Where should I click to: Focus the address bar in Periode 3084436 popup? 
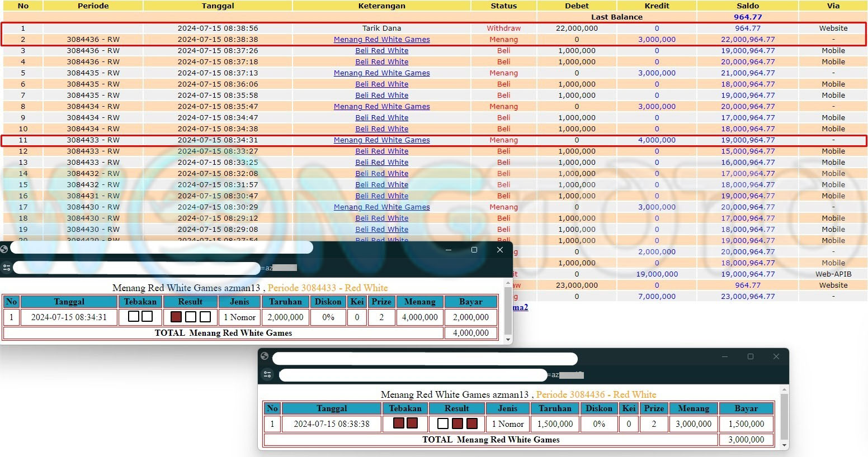coord(412,375)
